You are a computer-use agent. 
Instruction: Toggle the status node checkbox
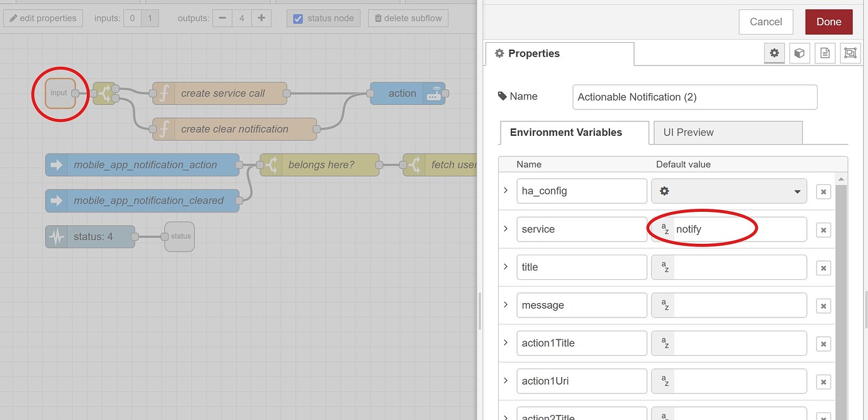pos(299,18)
